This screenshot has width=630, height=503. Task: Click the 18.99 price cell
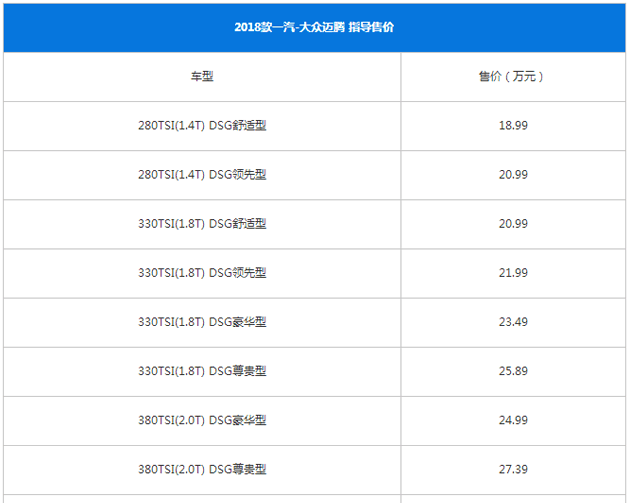[x=513, y=125]
